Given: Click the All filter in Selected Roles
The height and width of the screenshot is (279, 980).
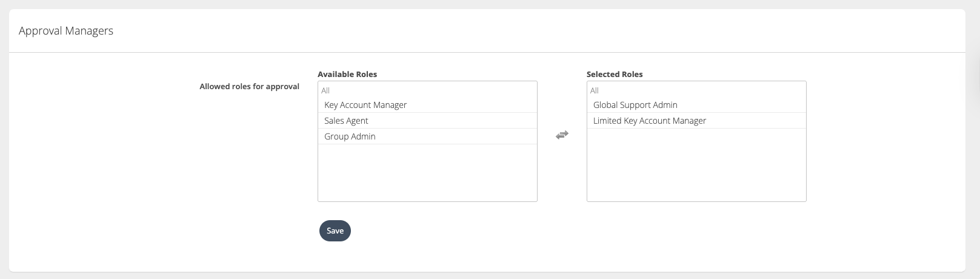Looking at the screenshot, I should tap(595, 90).
